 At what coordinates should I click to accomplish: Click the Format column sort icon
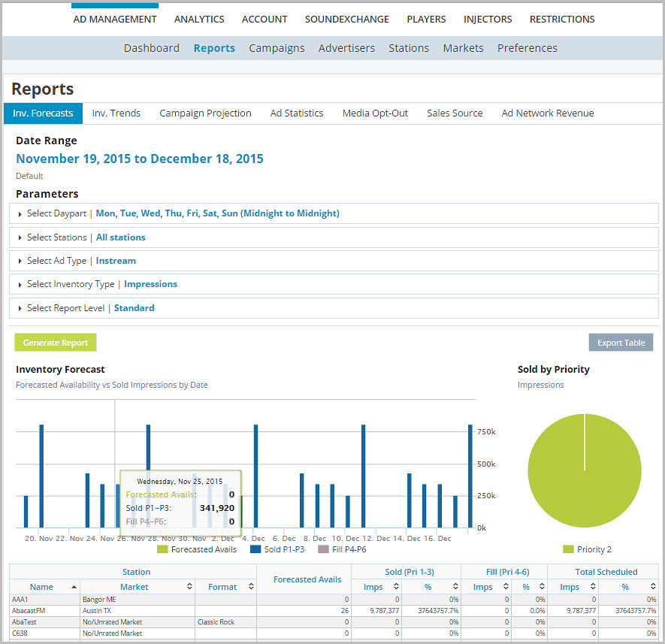251,587
